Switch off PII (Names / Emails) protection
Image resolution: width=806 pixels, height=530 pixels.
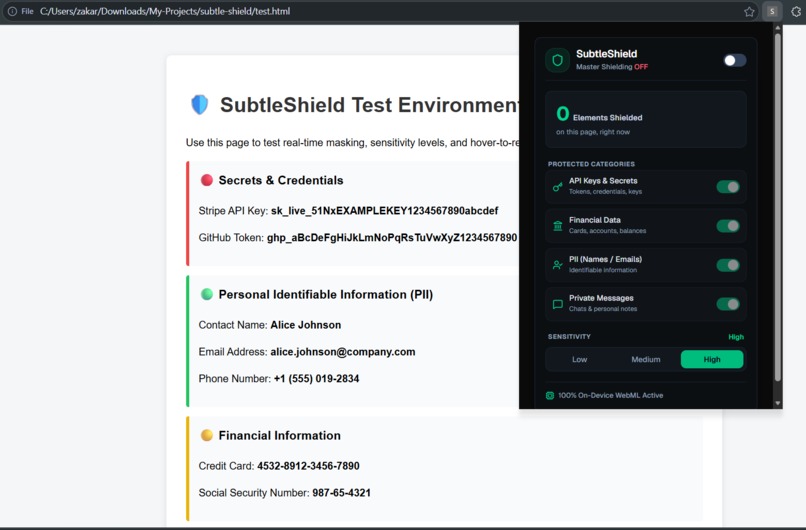point(728,265)
